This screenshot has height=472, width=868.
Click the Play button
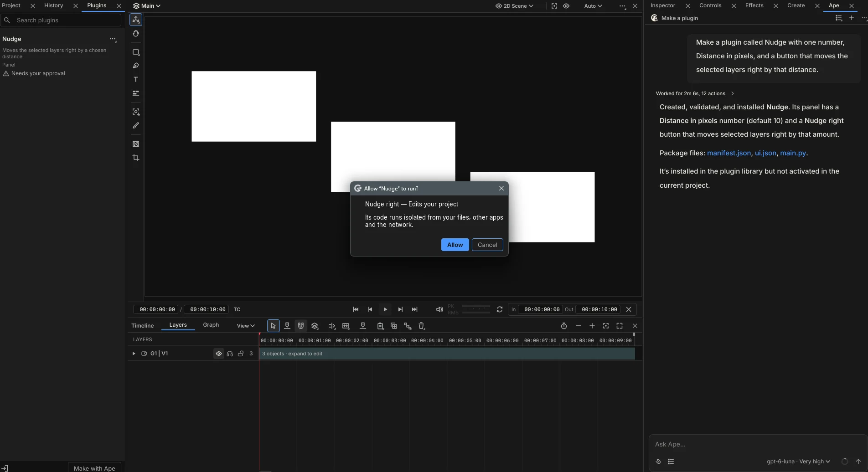pos(385,309)
